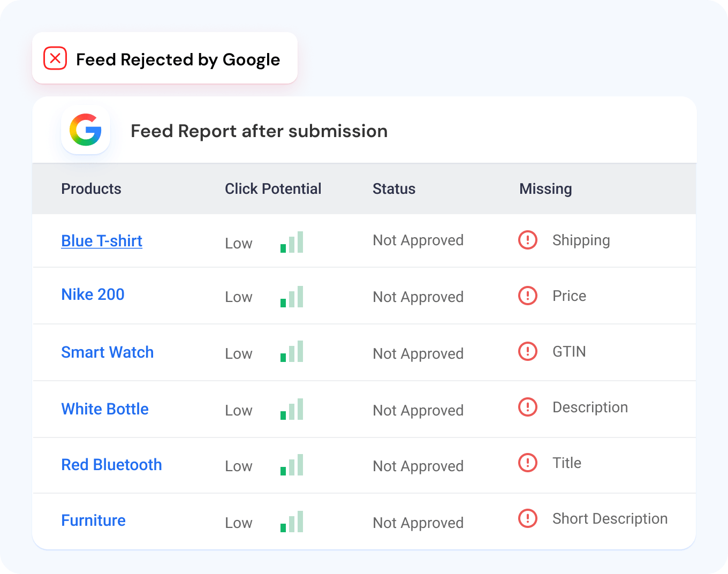Click the signal bars in Red Bluetooth row
This screenshot has width=728, height=574.
(x=292, y=465)
